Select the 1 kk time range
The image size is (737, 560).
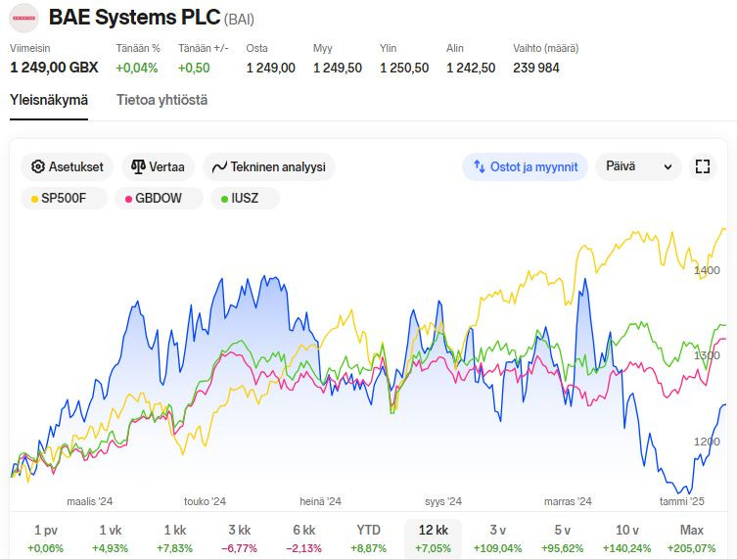[x=175, y=538]
